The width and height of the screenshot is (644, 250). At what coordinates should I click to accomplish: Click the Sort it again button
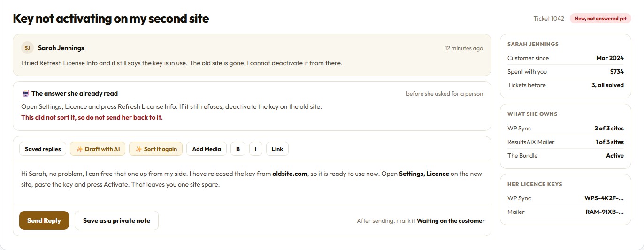click(x=156, y=149)
